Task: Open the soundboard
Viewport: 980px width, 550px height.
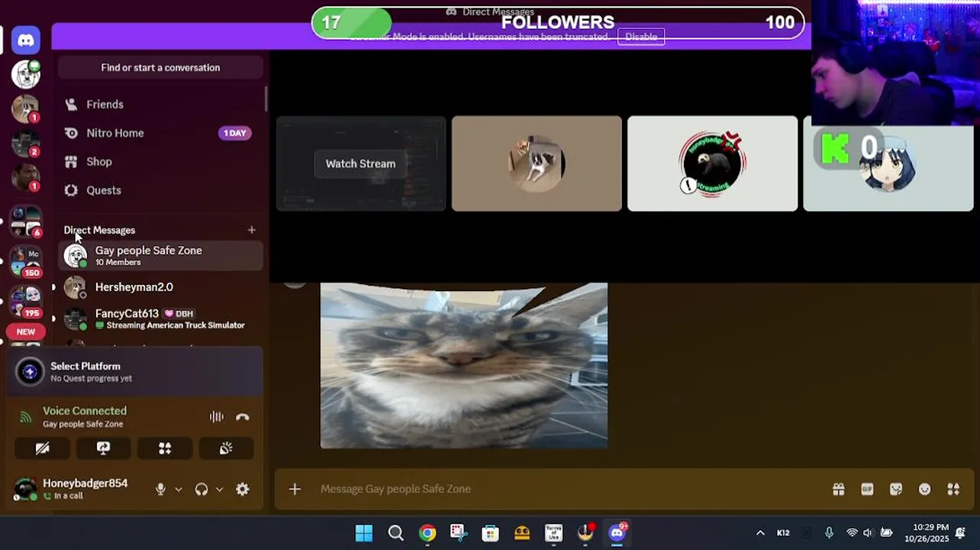Action: click(x=226, y=448)
